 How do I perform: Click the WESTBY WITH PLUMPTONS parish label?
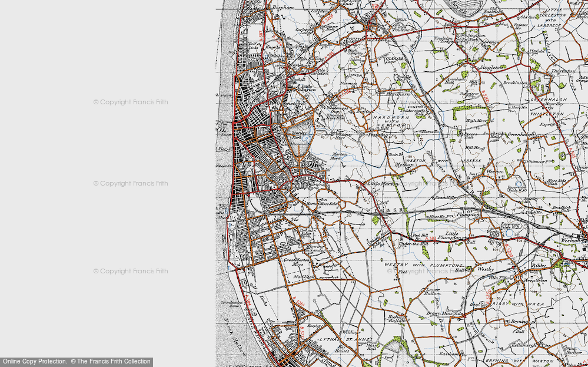point(424,265)
